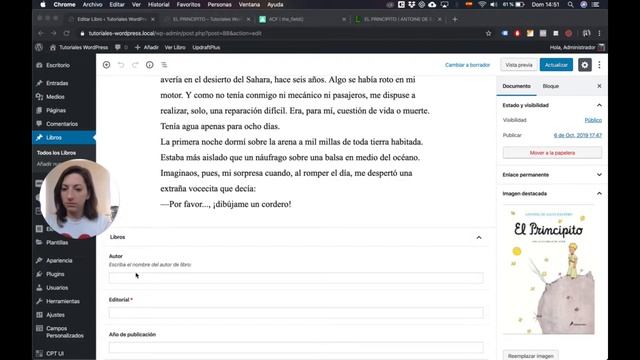Switch to the Documento tab
This screenshot has height=360, width=640.
[x=516, y=86]
